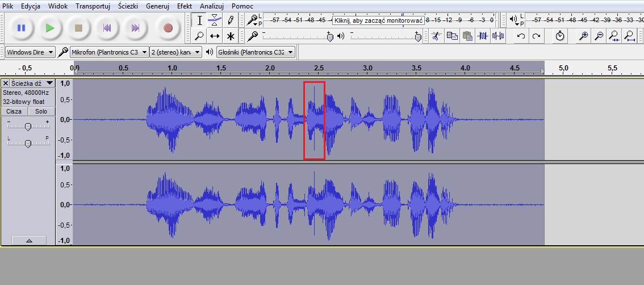Viewport: 644px width, 285px height.
Task: Open the Sync-Lock clock icon
Action: click(560, 36)
